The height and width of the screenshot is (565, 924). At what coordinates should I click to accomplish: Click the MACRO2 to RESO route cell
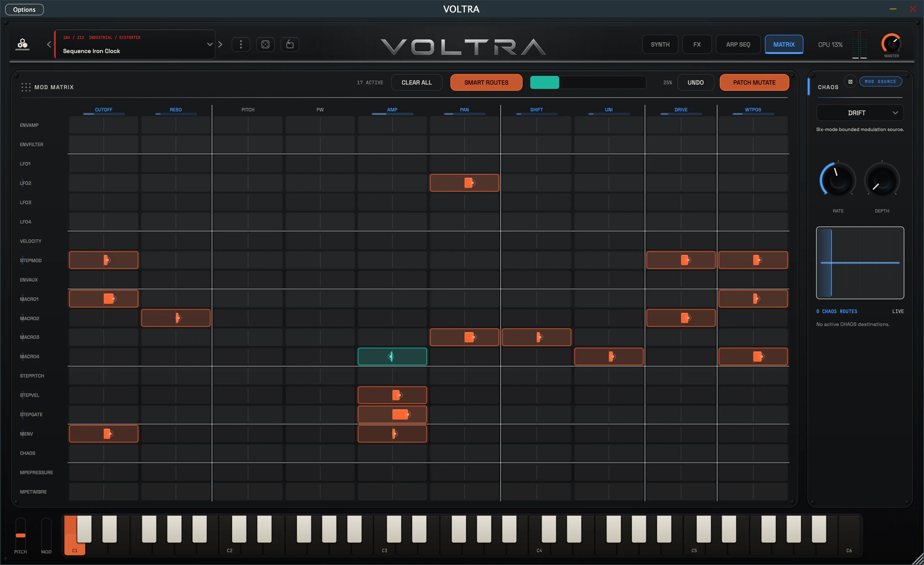point(176,318)
